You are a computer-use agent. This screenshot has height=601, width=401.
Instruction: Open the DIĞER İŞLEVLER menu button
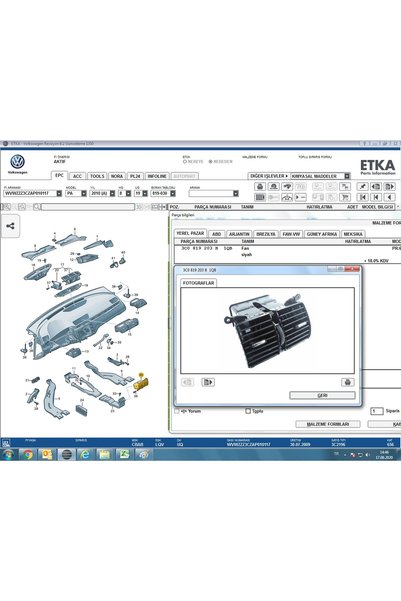coord(268,176)
